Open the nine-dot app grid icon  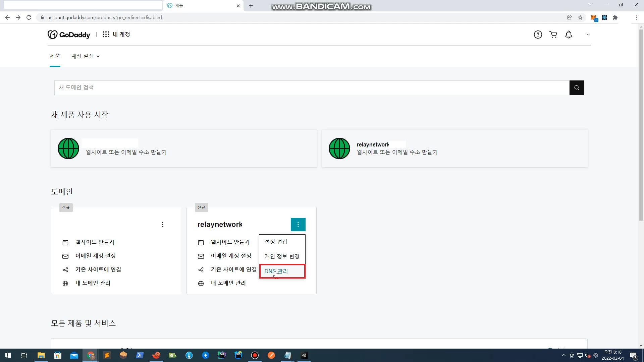click(106, 34)
